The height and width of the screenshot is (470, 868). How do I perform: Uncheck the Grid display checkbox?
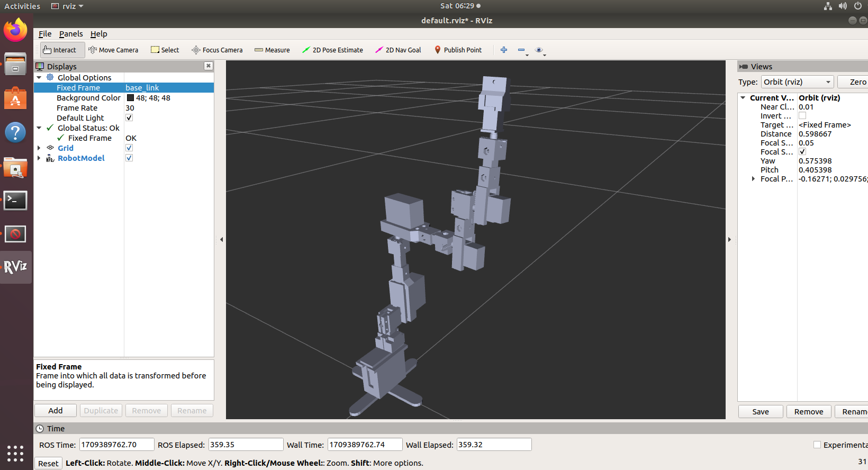coord(129,148)
